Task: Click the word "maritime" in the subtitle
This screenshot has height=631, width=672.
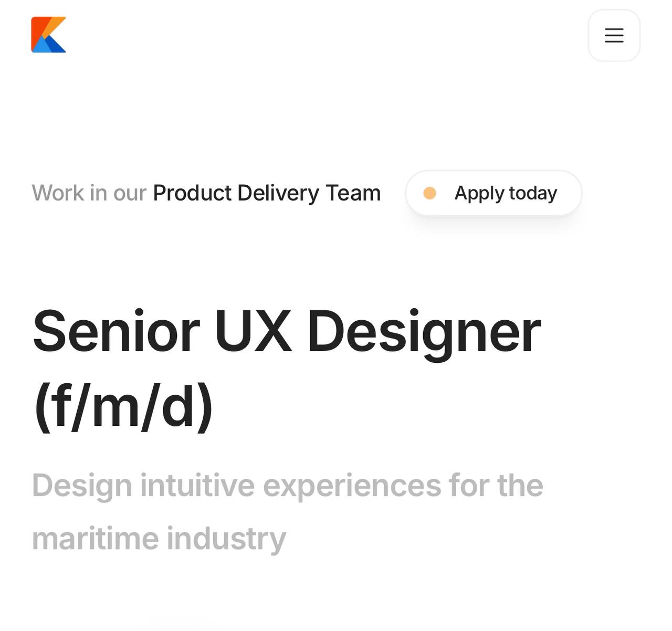Action: (95, 539)
